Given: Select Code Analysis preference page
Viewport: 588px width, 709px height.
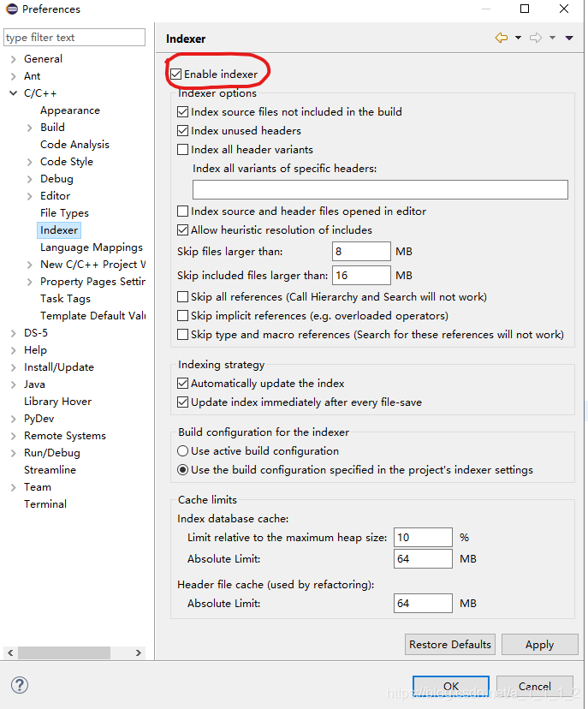Looking at the screenshot, I should point(74,145).
